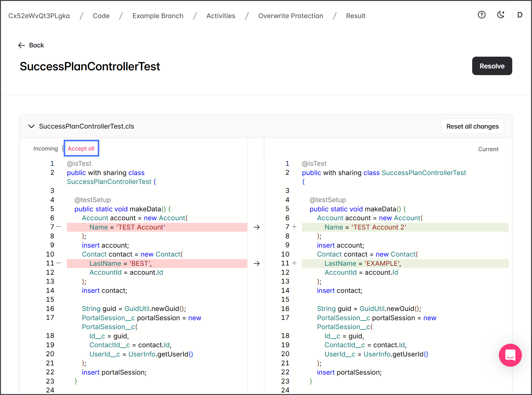The image size is (532, 395).
Task: Click the back arrow icon
Action: coord(22,45)
